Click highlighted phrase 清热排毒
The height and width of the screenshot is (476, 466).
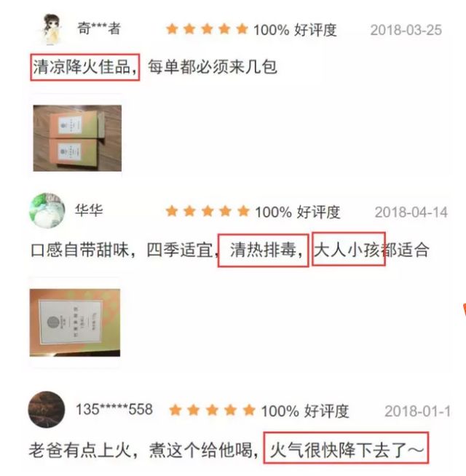click(x=263, y=250)
